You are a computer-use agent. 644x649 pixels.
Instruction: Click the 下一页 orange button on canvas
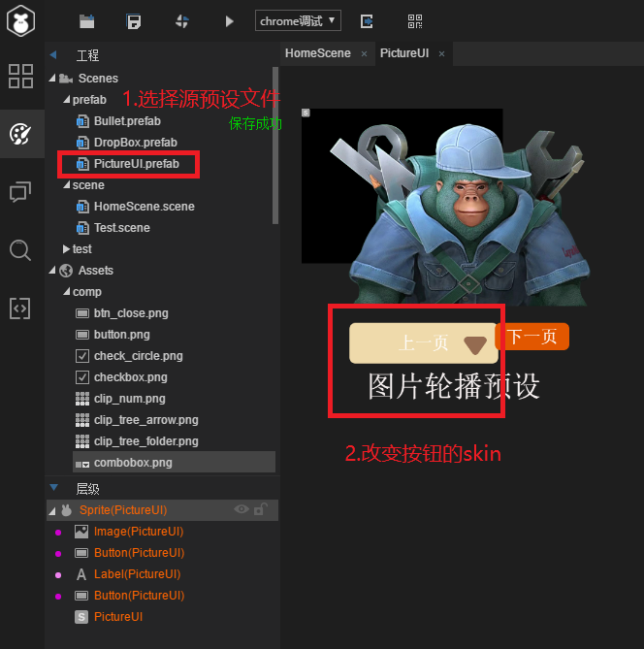coord(533,337)
